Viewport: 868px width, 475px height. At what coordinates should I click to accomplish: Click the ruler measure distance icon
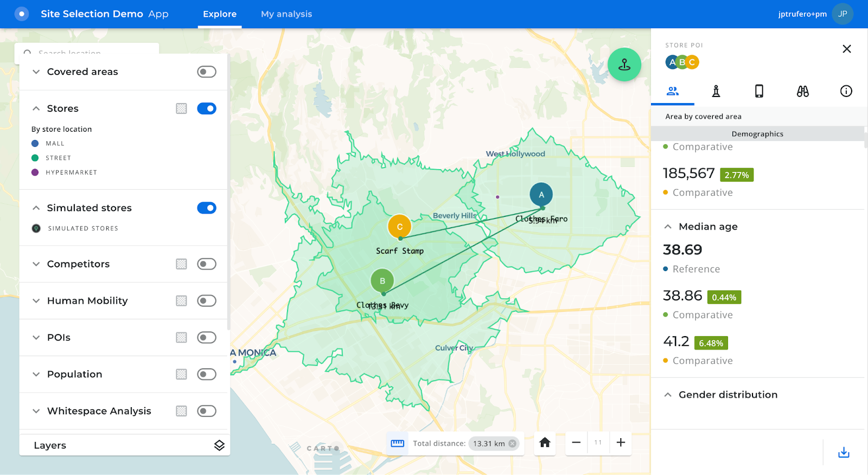(x=398, y=443)
